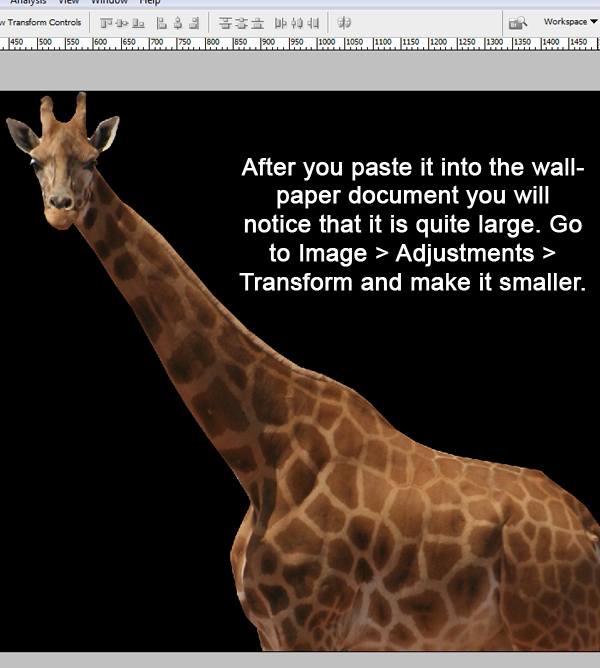The image size is (600, 668).
Task: Open the Workspace dropdown menu
Action: click(x=570, y=22)
